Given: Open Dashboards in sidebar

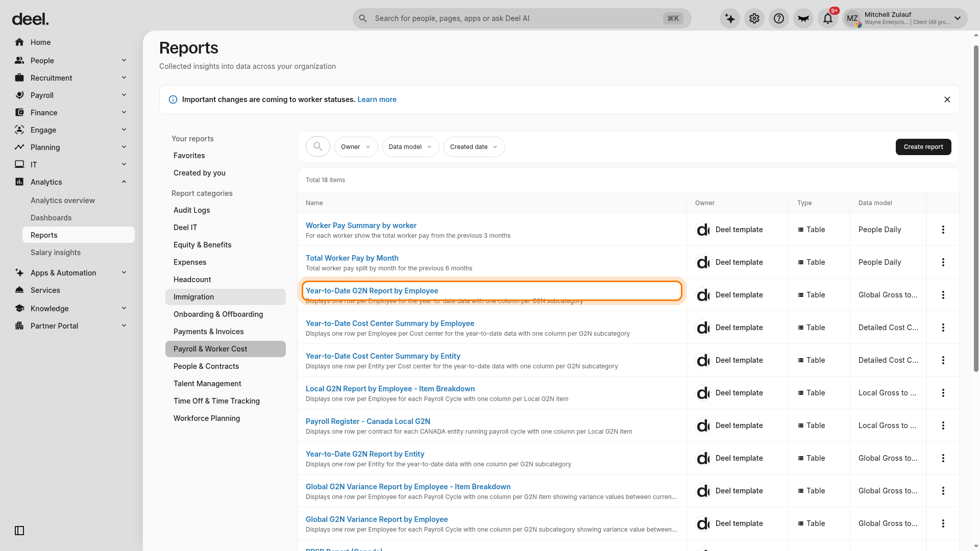Looking at the screenshot, I should pyautogui.click(x=51, y=218).
